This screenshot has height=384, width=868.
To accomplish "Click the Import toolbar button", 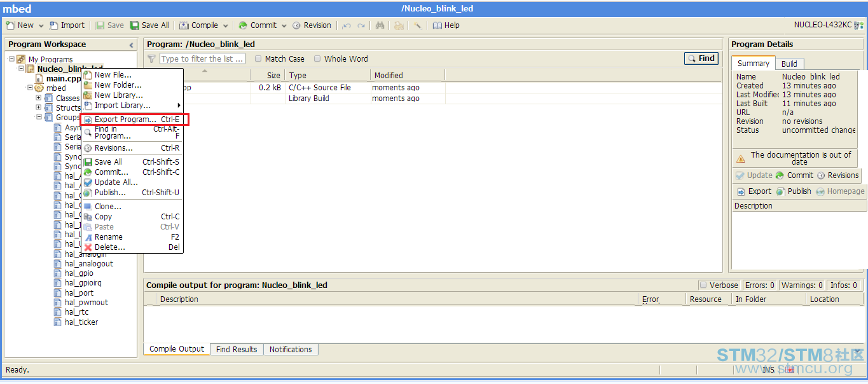I will 67,25.
